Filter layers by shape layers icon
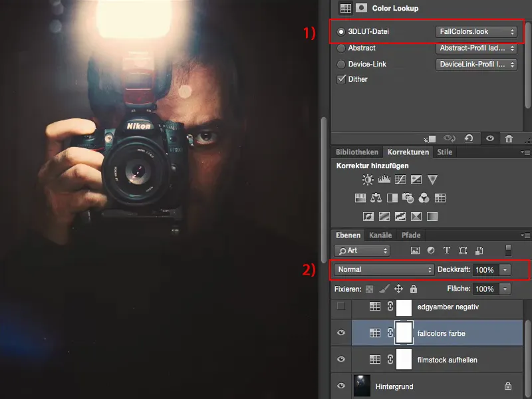The width and height of the screenshot is (532, 399). (x=463, y=251)
